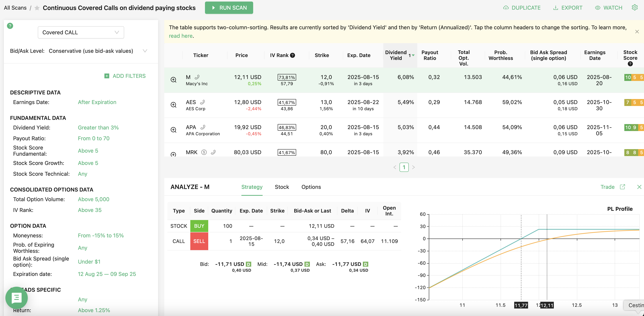Click the Trade external link icon
The height and width of the screenshot is (316, 644).
(x=622, y=187)
